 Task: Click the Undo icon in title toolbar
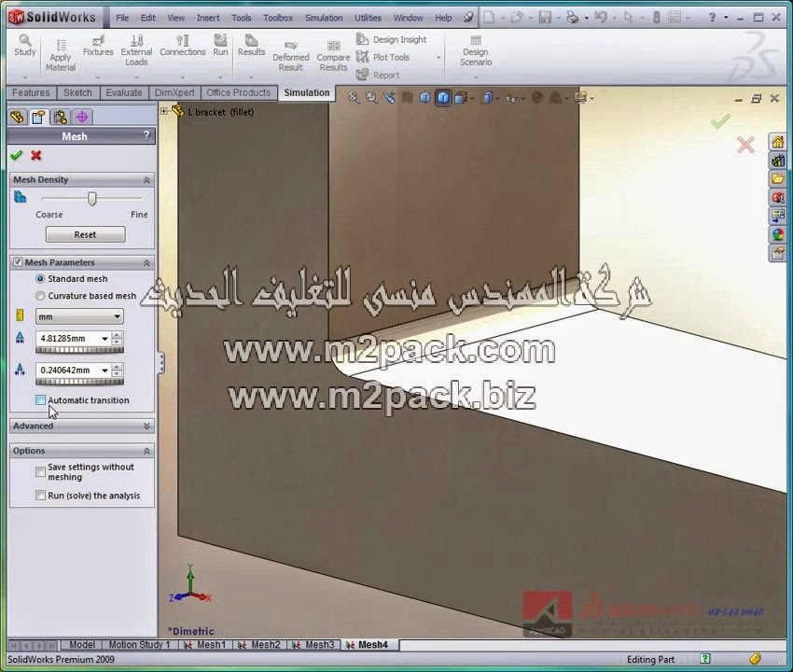tap(600, 17)
